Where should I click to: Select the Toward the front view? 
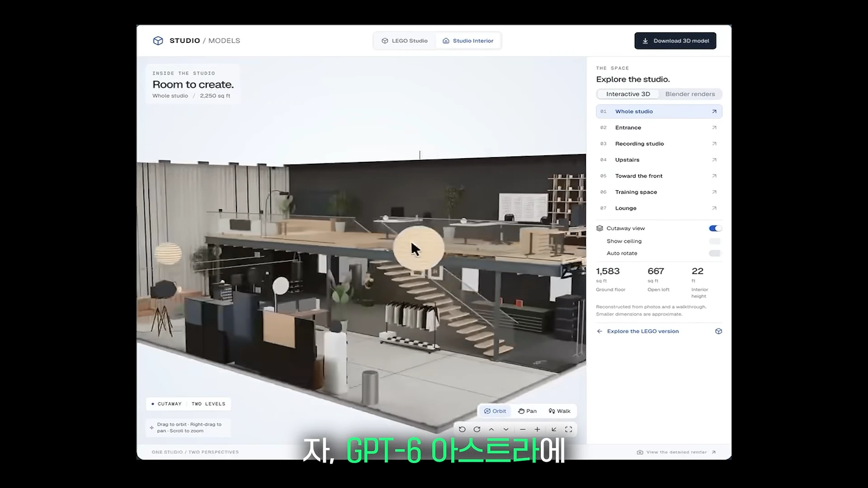coord(659,176)
